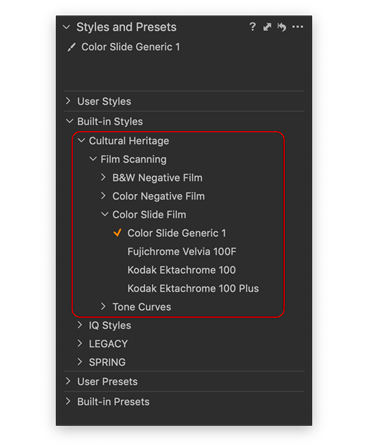
Task: Expand the User Styles section
Action: [68, 101]
